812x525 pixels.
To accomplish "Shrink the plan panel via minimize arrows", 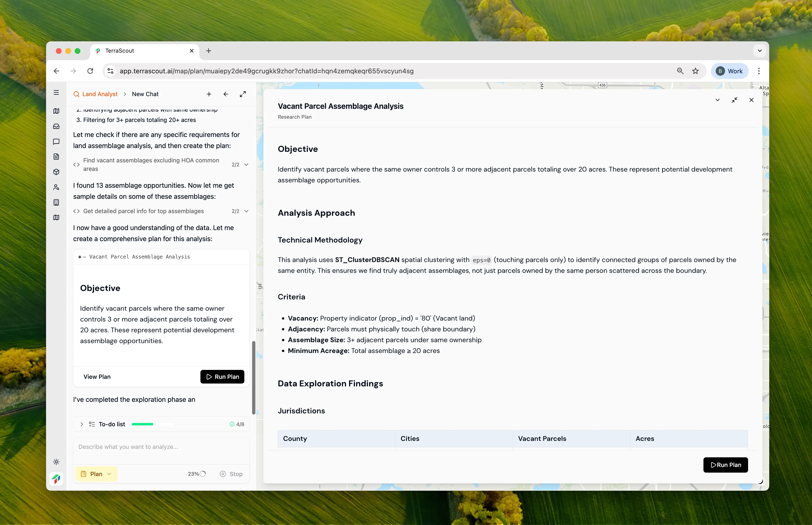I will click(x=734, y=100).
